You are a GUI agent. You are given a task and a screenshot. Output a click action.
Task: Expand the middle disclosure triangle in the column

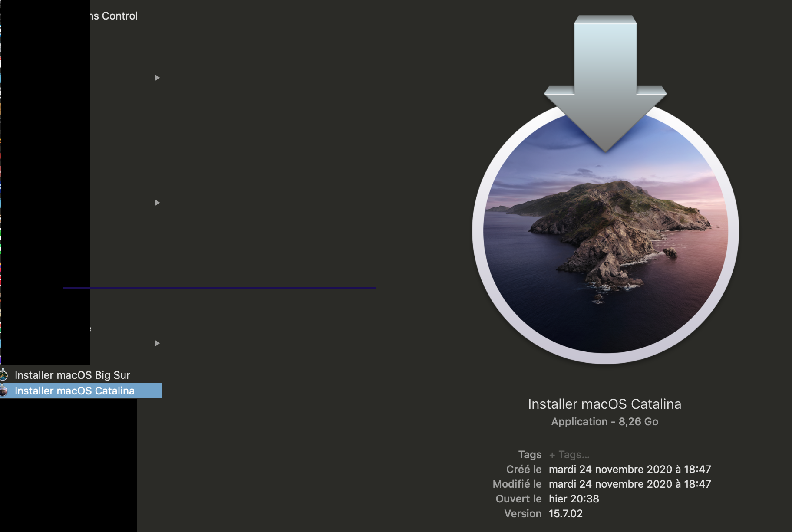coord(156,202)
